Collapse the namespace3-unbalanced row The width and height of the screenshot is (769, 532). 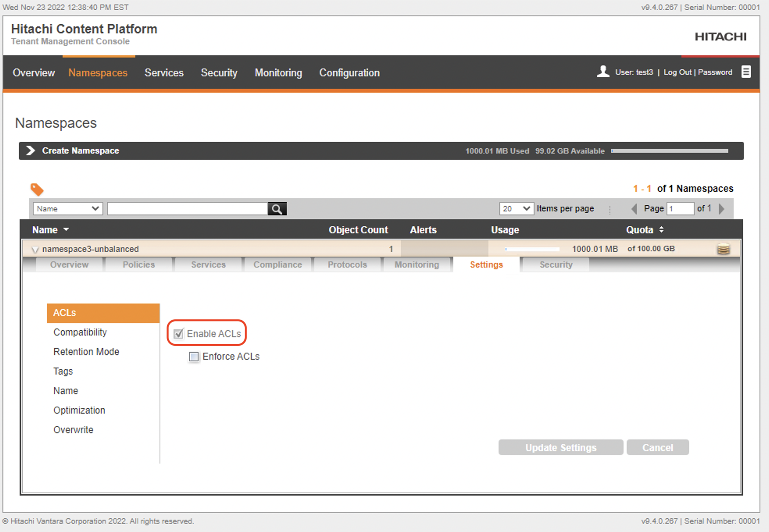point(35,249)
